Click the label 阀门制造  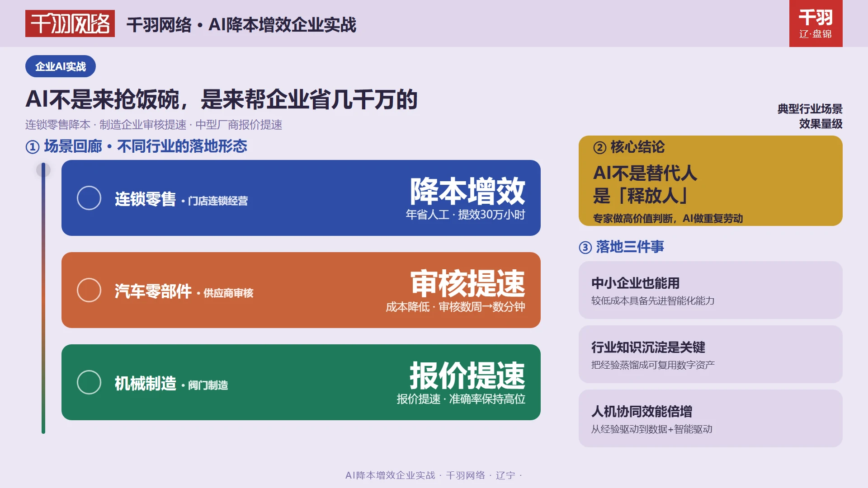tap(208, 385)
